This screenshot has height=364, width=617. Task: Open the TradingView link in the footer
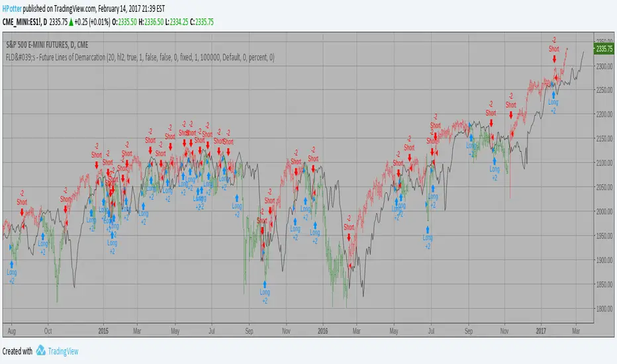click(x=63, y=351)
